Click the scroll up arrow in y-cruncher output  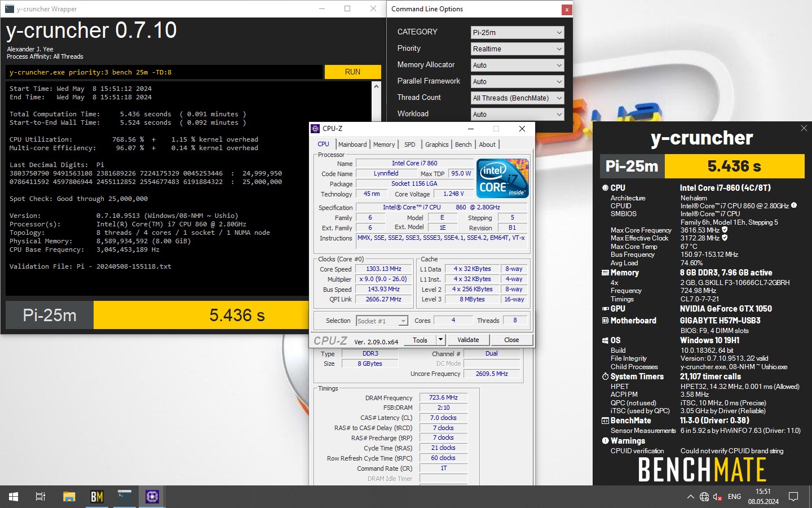pos(376,86)
